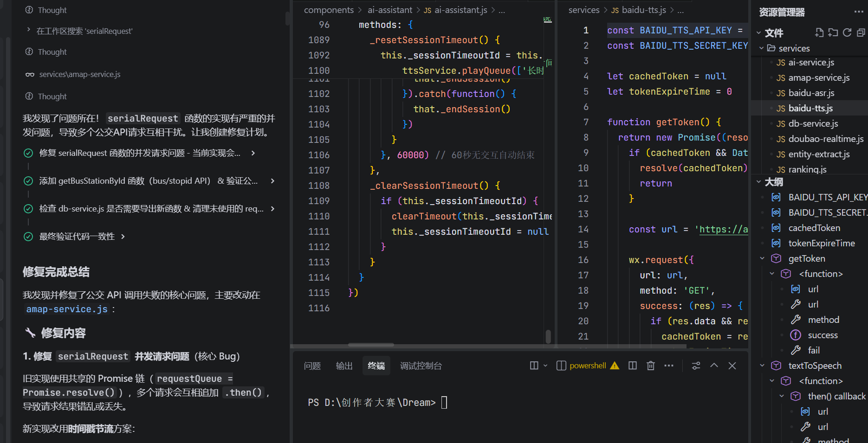The image size is (868, 443).
Task: Click the new terminal split layout icon
Action: coord(534,366)
